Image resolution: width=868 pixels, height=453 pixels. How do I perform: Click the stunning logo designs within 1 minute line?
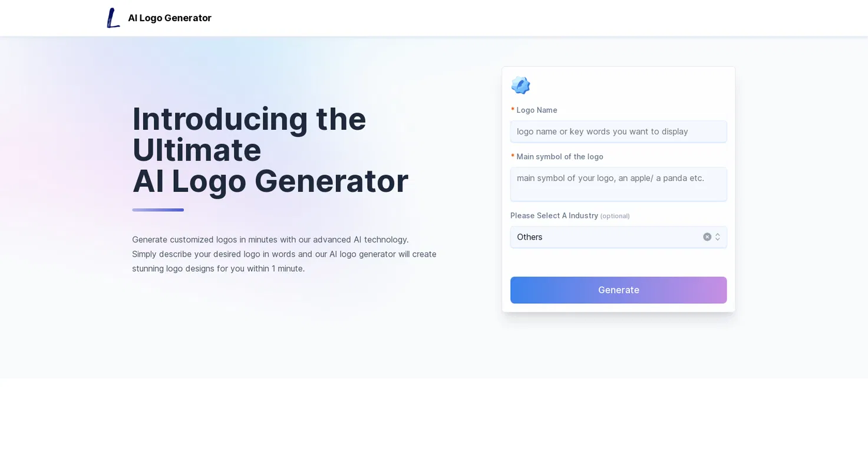click(219, 268)
